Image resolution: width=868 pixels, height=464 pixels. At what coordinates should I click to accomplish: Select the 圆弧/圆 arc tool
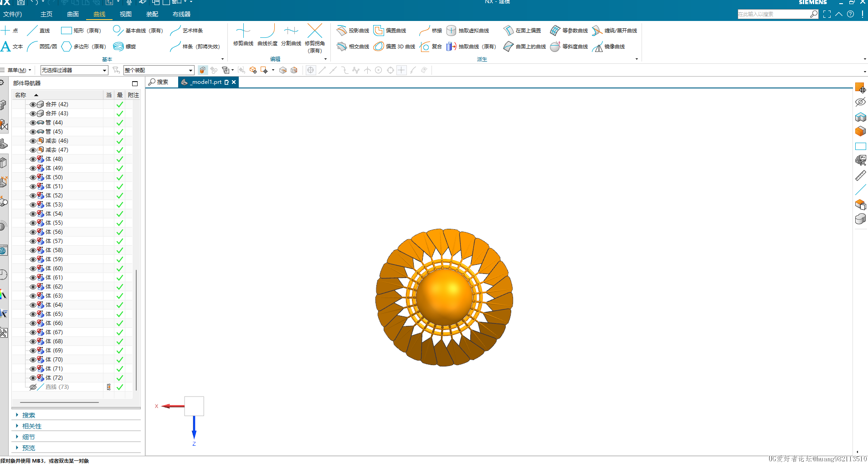click(42, 46)
